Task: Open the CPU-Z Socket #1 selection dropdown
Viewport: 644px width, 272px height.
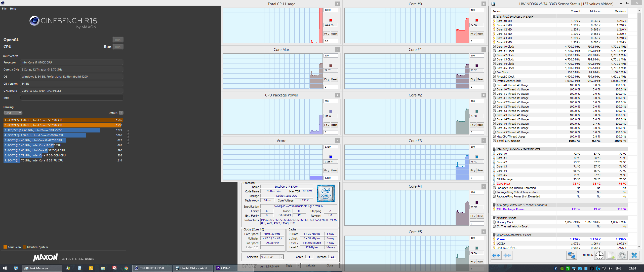Action: click(x=272, y=257)
